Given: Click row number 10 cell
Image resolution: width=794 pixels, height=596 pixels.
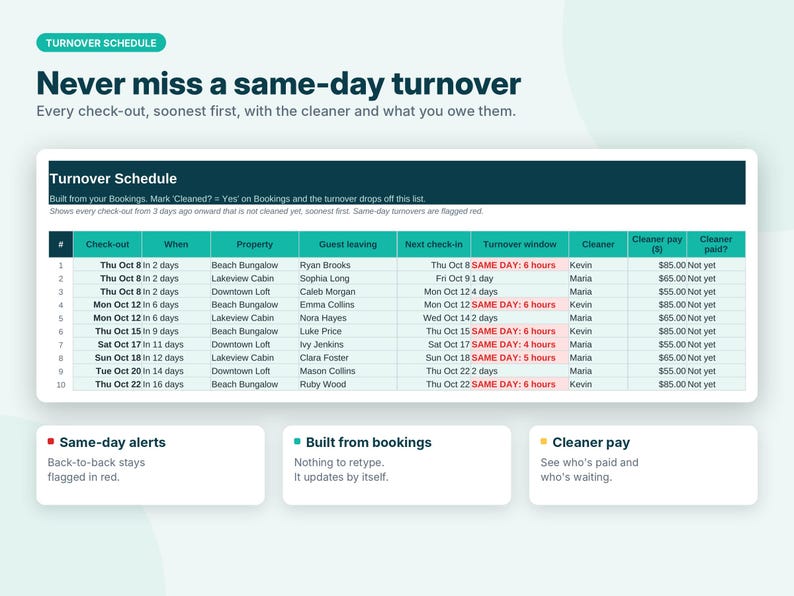Looking at the screenshot, I should pos(61,385).
